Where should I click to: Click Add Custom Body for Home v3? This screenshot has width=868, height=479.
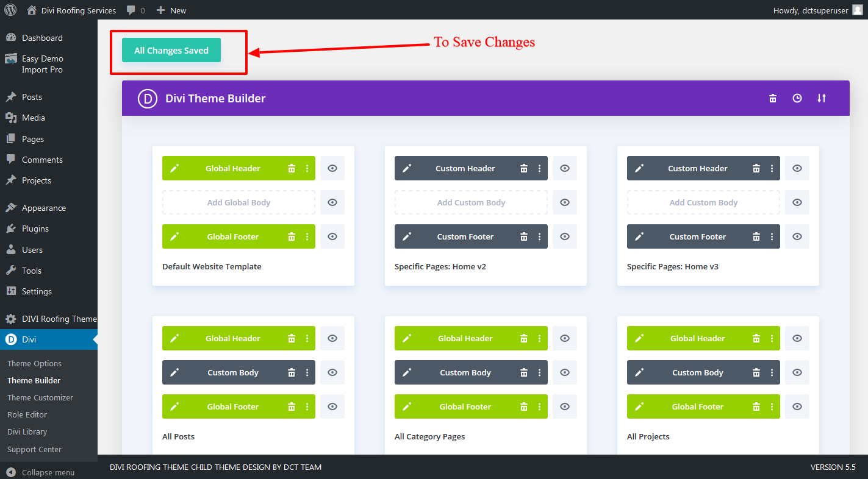coord(703,202)
